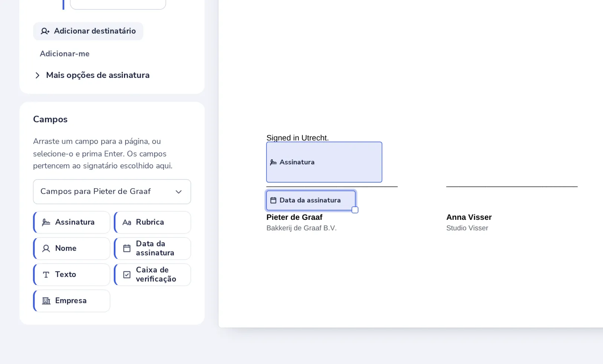The height and width of the screenshot is (364, 603).
Task: Open the Campos para Pieter de Graaf dropdown
Action: coord(112,192)
